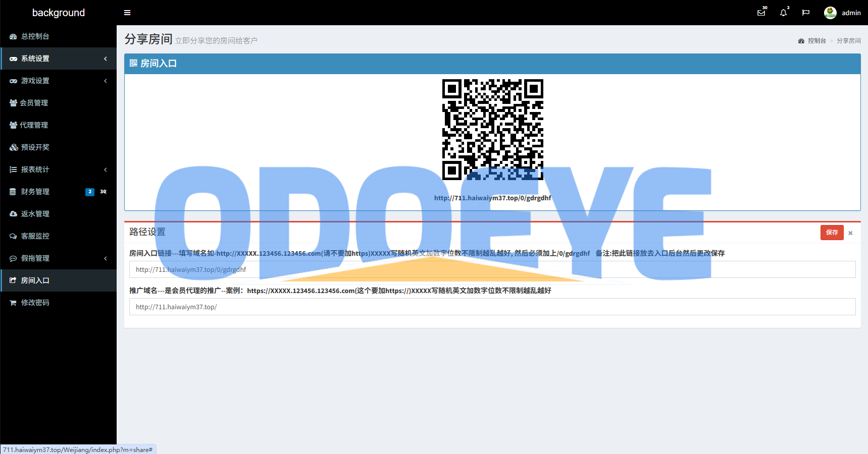Click the 代理管理 users icon
The height and width of the screenshot is (454, 868).
(x=14, y=125)
